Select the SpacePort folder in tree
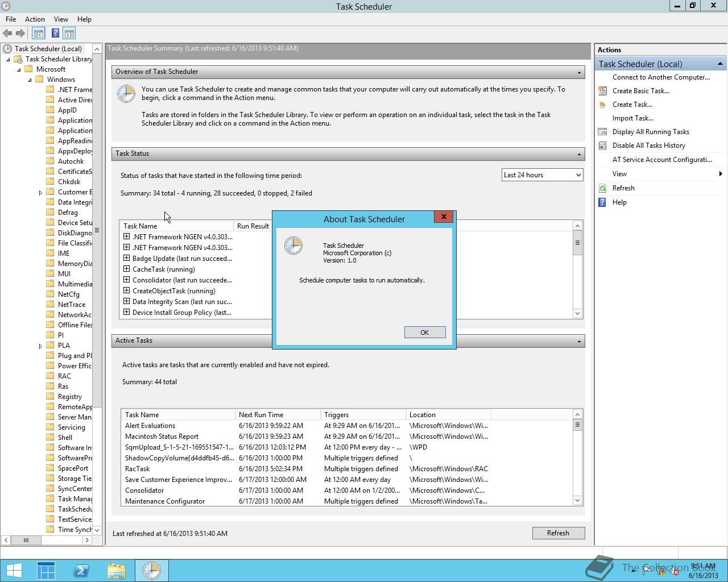 (x=73, y=468)
